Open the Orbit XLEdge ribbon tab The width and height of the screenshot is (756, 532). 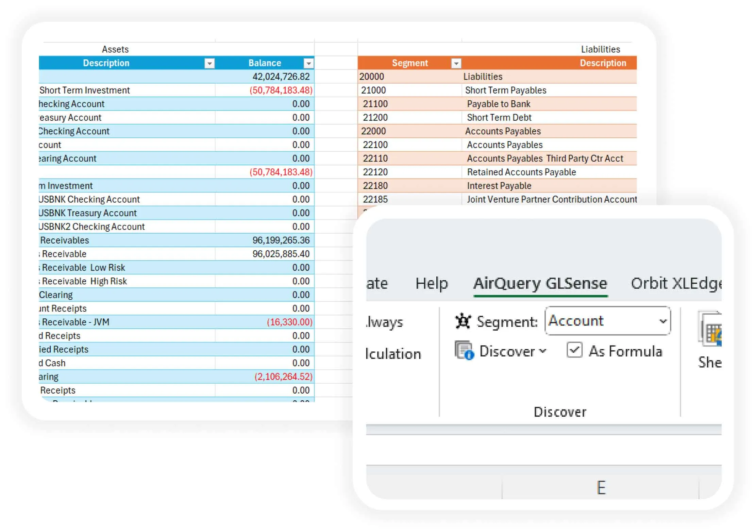point(675,283)
